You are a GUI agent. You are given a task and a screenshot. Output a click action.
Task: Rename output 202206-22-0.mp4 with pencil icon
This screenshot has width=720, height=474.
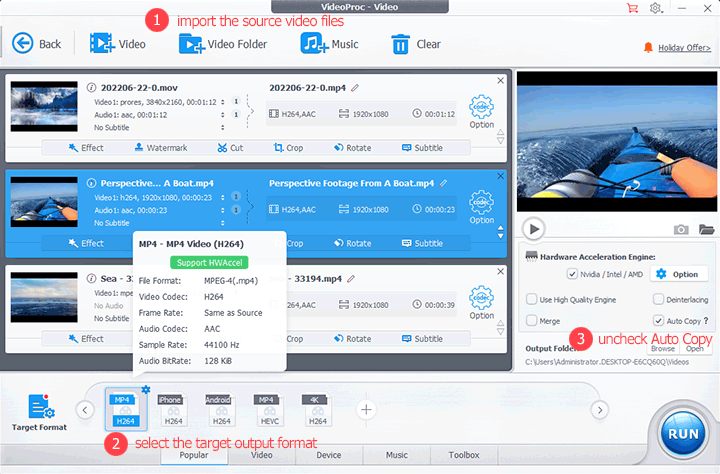tap(355, 88)
